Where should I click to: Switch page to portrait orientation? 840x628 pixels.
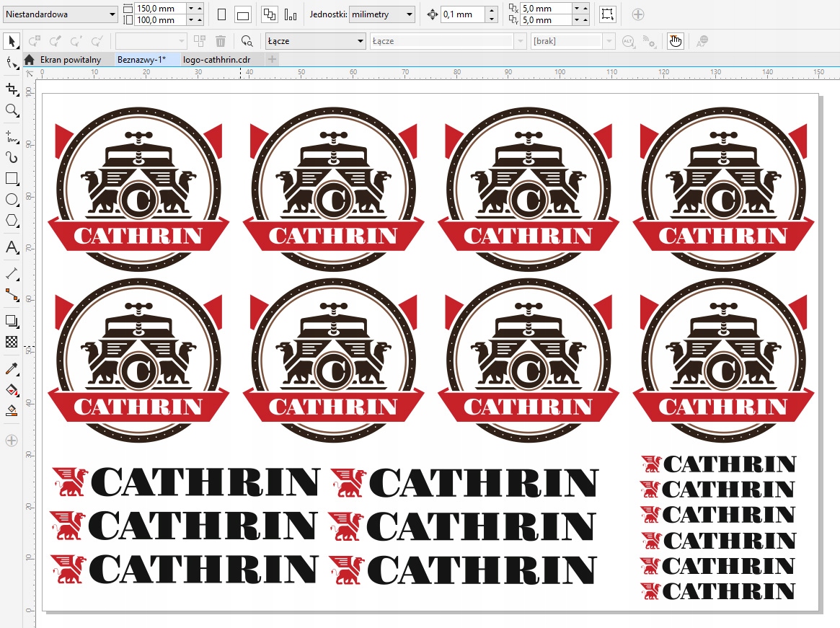click(x=221, y=14)
